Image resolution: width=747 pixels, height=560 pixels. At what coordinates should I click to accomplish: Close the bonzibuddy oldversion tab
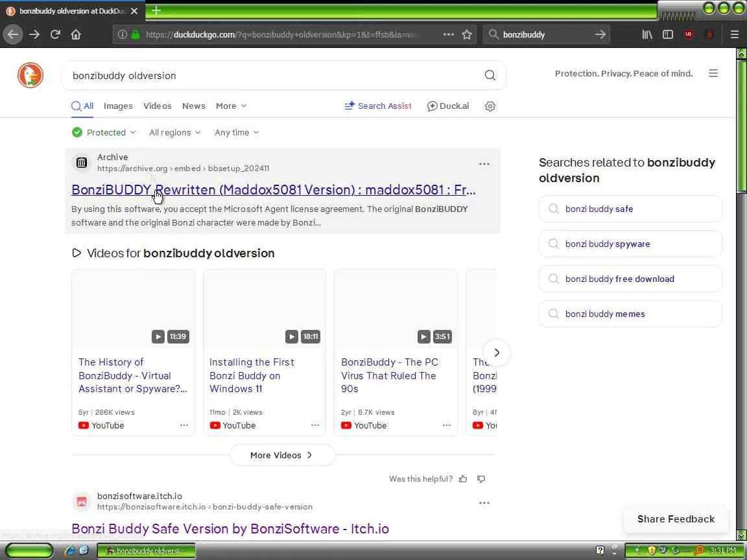coord(134,10)
